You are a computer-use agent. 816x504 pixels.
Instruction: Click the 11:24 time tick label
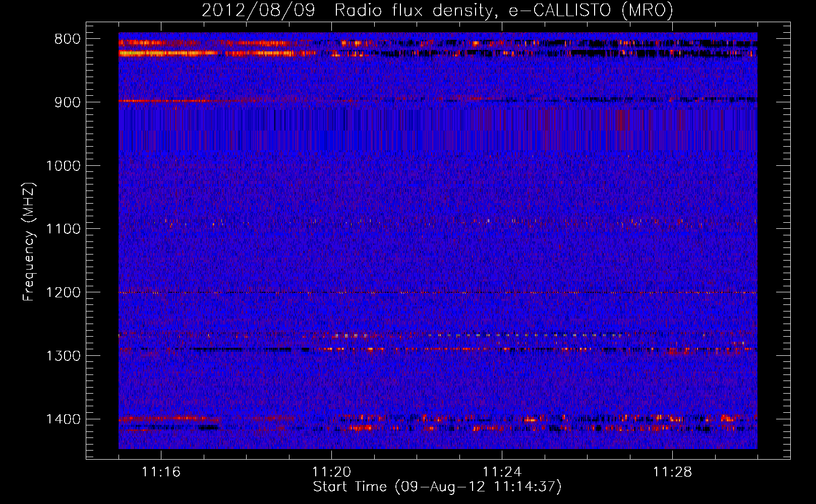click(502, 472)
